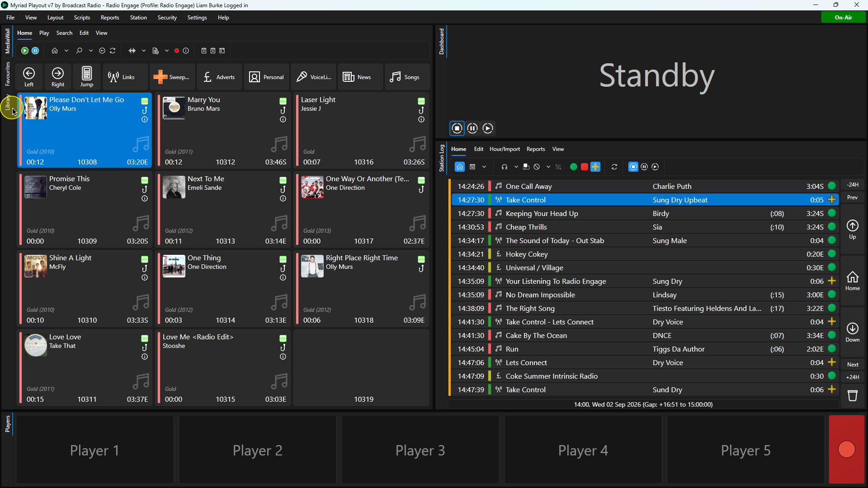The image size is (868, 488).
Task: Switch to the Hour/Import tab
Action: (505, 149)
